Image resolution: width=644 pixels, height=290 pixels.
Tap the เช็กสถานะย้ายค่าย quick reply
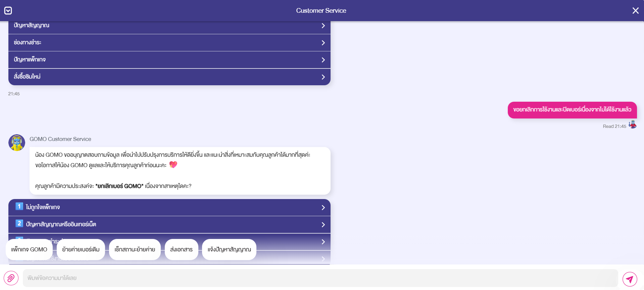(135, 249)
